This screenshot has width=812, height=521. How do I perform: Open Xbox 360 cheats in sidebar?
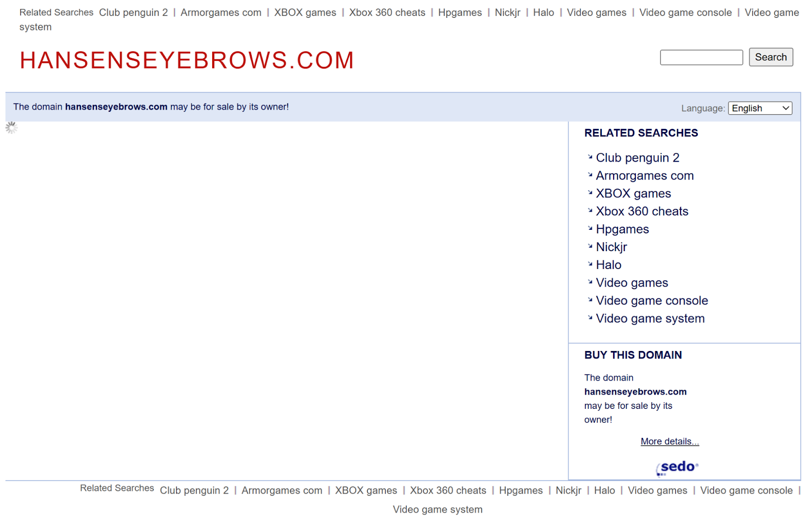point(642,211)
